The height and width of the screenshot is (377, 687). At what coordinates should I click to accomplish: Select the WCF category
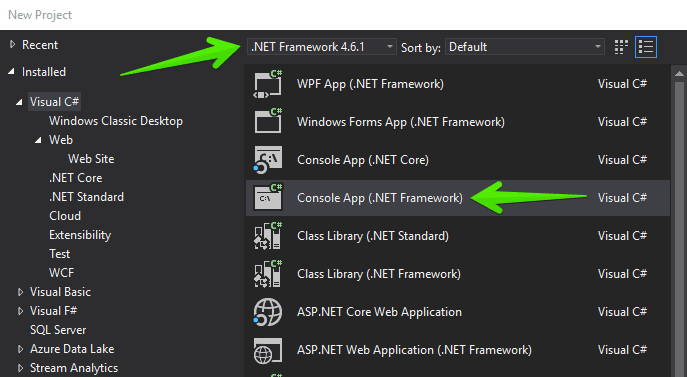[61, 273]
